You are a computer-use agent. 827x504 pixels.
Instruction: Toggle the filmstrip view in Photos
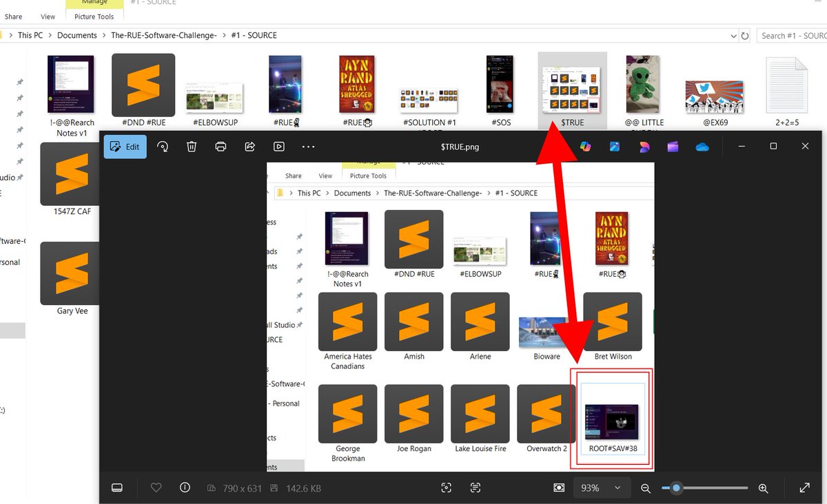pyautogui.click(x=117, y=487)
